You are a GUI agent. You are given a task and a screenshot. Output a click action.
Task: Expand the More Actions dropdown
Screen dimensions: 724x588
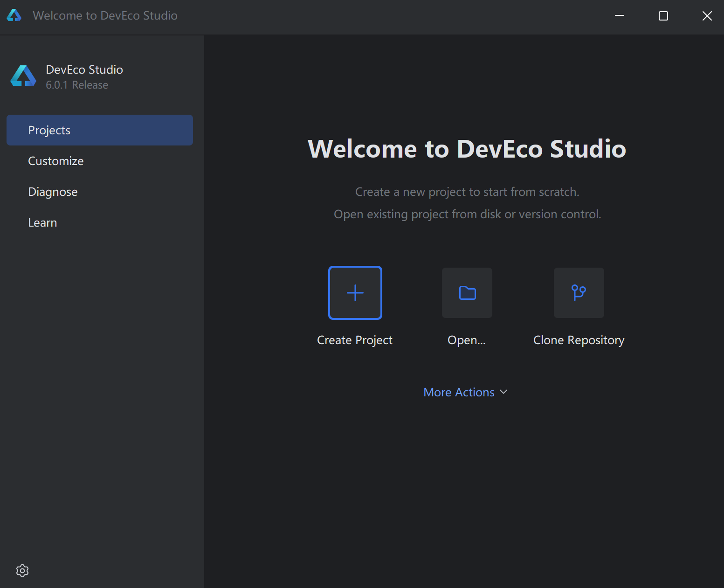click(x=465, y=392)
